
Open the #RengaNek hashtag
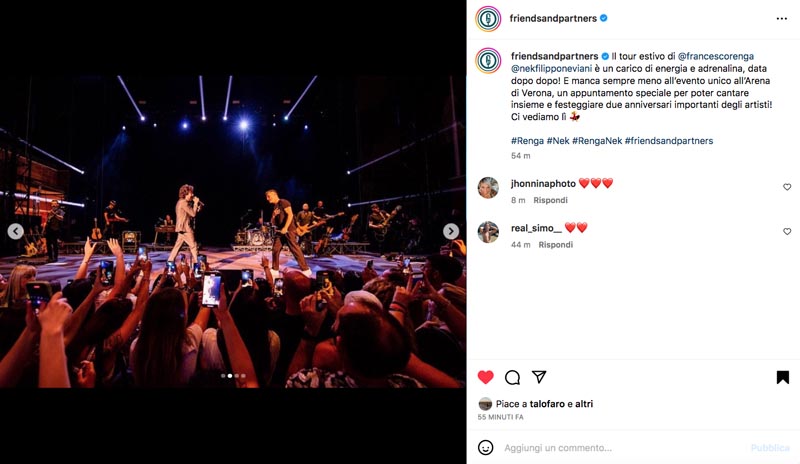[597, 141]
